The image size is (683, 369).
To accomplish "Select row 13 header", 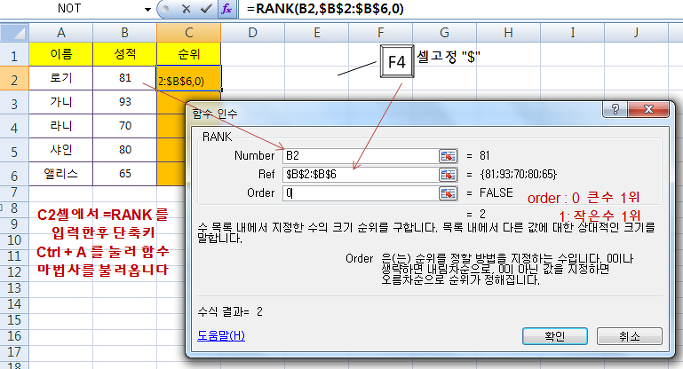I will tap(14, 288).
